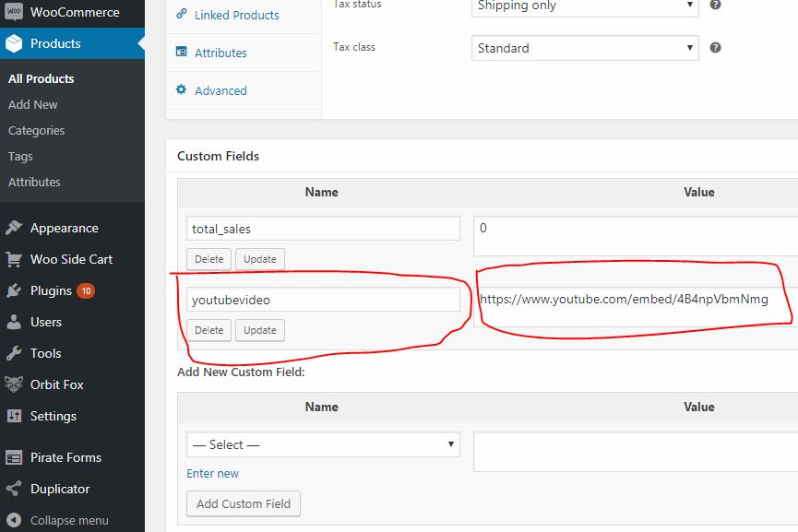Open Categories in the Products submenu
This screenshot has height=532, width=798.
tap(36, 130)
